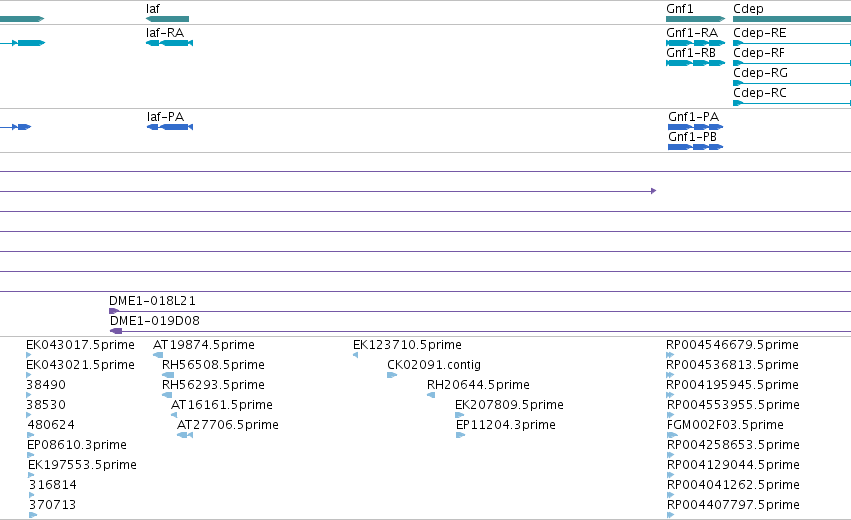Image resolution: width=851 pixels, height=520 pixels.
Task: Select EST RH56293.5prime
Action: (x=213, y=385)
